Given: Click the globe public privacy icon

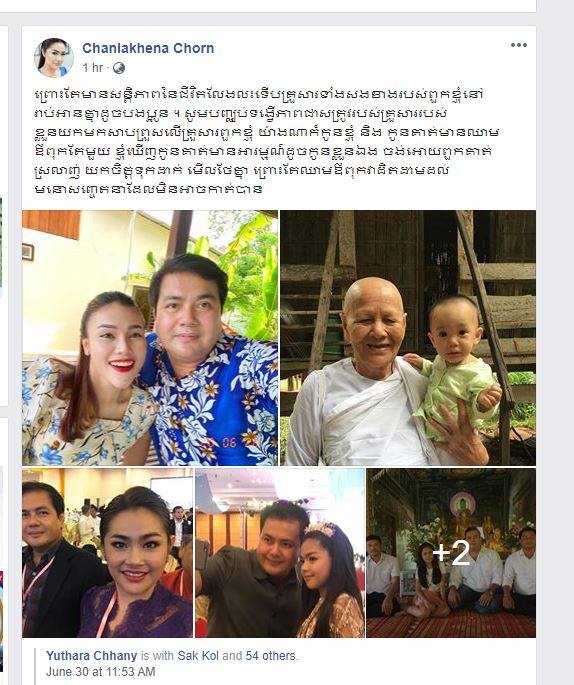Looking at the screenshot, I should [119, 68].
